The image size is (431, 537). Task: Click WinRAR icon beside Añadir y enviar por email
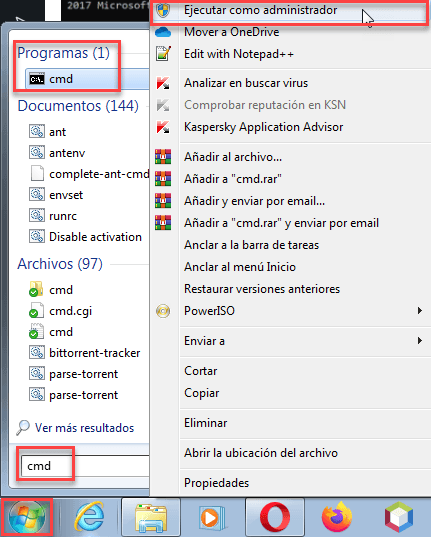pos(163,201)
